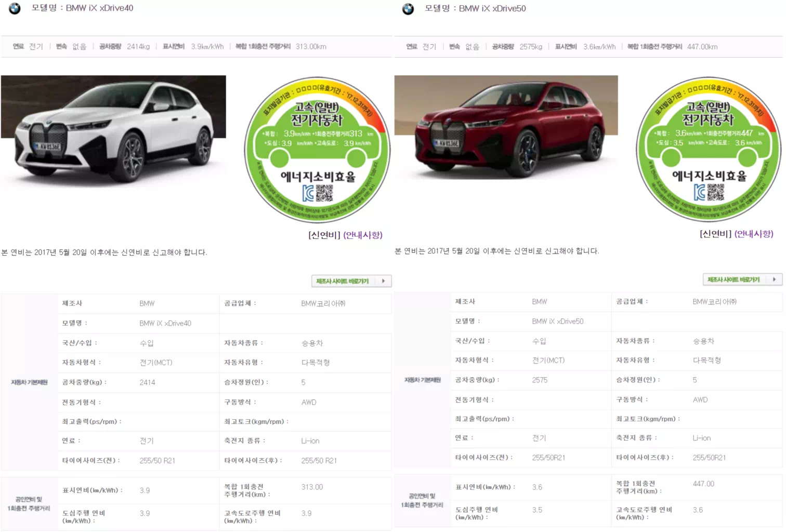Screen dimensions: 786x532
Task: Click model name cell BMW iX xDrive40
Action: tap(165, 323)
